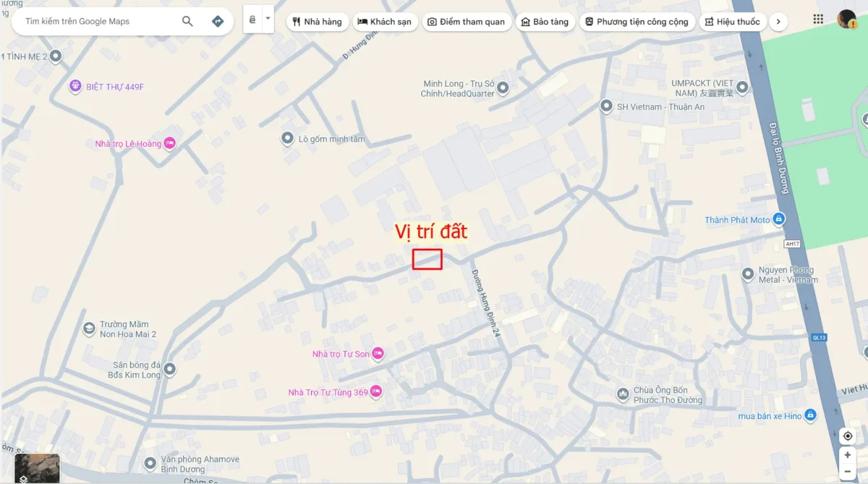The height and width of the screenshot is (484, 868).
Task: Open the Chùa Ông Bổn temple marker
Action: tap(623, 394)
